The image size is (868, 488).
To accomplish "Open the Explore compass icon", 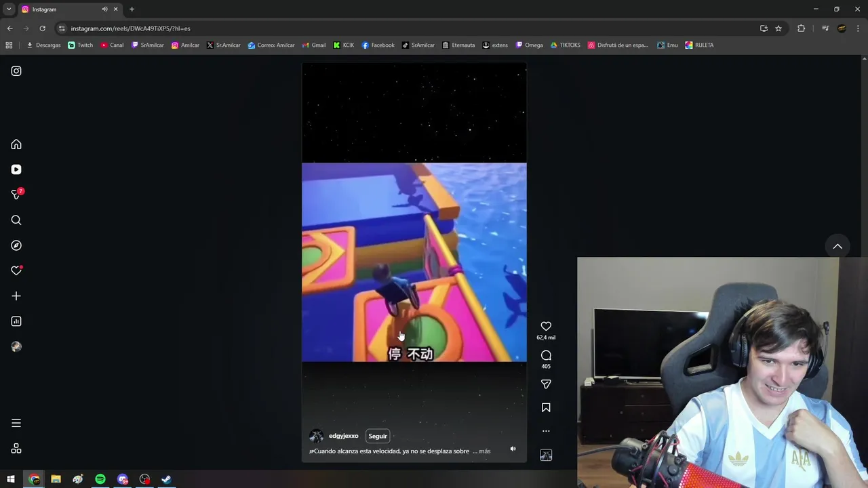I will pos(16,245).
